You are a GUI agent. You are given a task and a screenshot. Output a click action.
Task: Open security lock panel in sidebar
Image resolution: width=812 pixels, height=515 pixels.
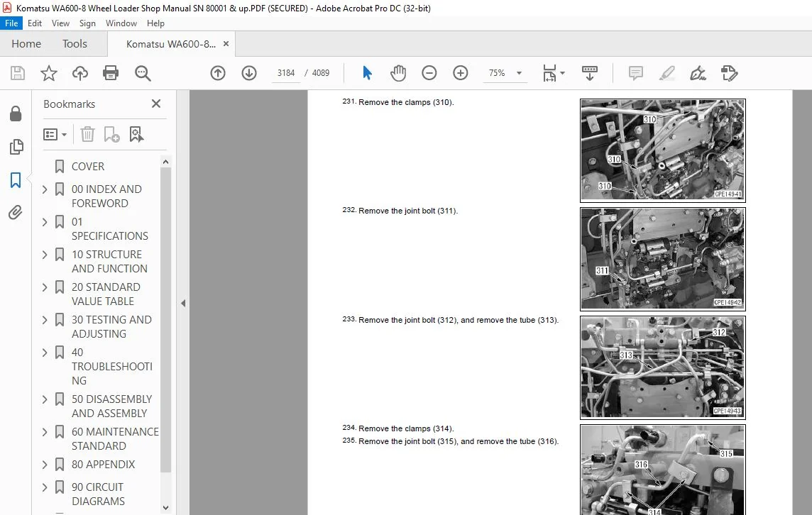point(16,113)
